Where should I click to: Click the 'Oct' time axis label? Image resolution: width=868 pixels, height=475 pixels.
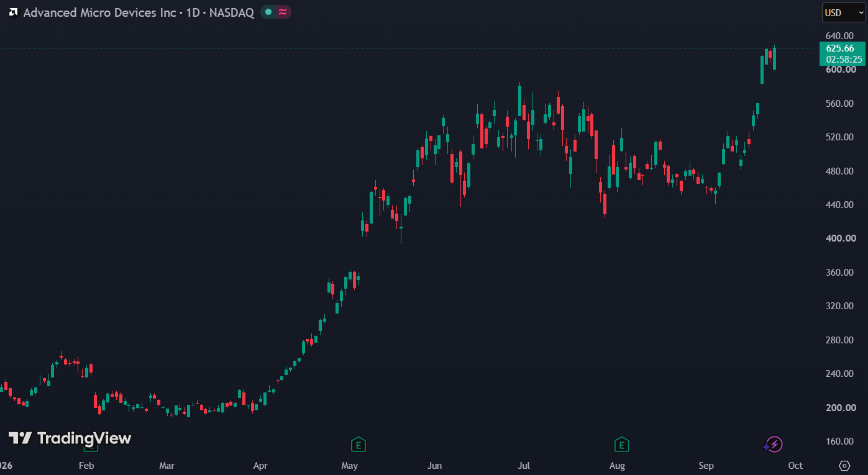(x=795, y=466)
